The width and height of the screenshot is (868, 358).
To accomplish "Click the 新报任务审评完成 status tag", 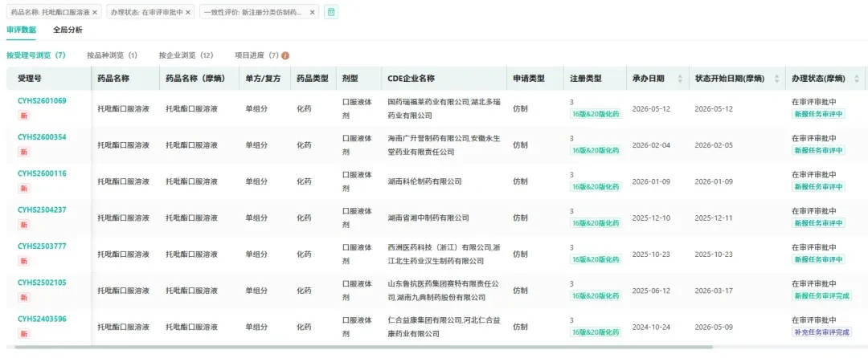I will pyautogui.click(x=821, y=295).
